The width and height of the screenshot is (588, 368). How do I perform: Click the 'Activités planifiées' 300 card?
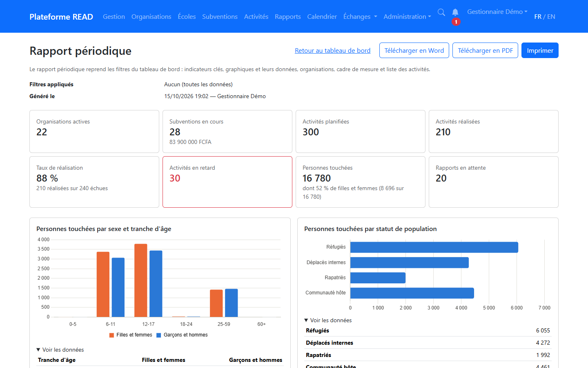(x=361, y=131)
